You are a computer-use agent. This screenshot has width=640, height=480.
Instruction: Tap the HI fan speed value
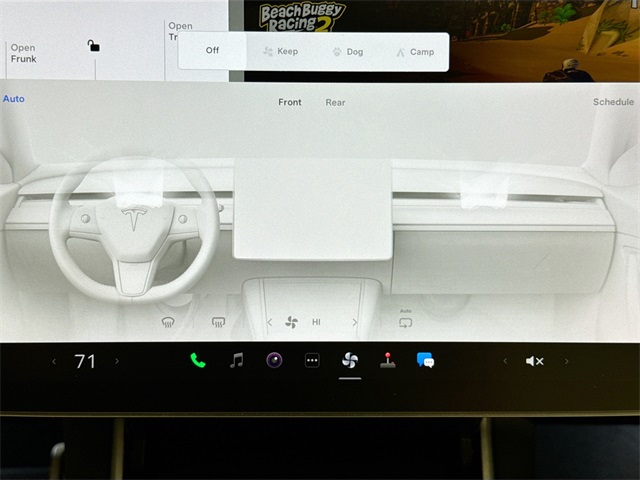pos(316,322)
